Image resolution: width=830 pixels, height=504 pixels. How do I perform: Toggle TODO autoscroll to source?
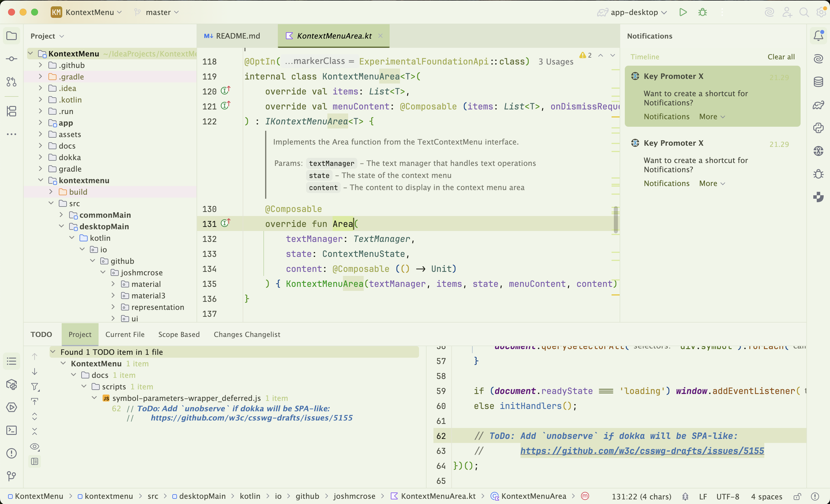(34, 401)
